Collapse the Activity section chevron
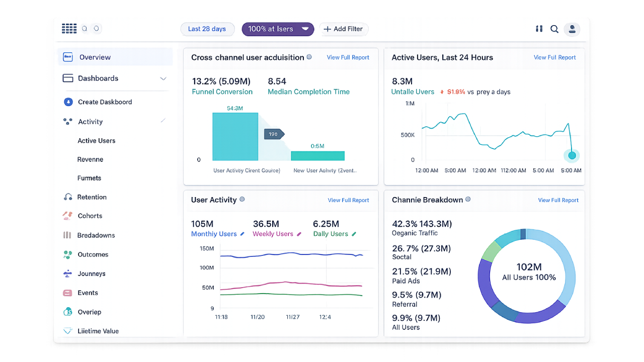Viewport: 644px width, 362px height. 163,121
